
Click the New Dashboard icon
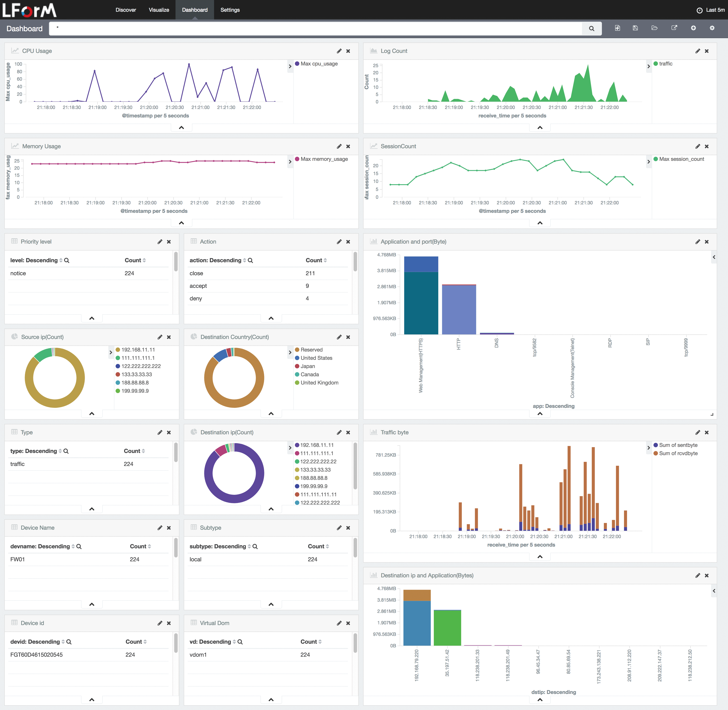617,28
